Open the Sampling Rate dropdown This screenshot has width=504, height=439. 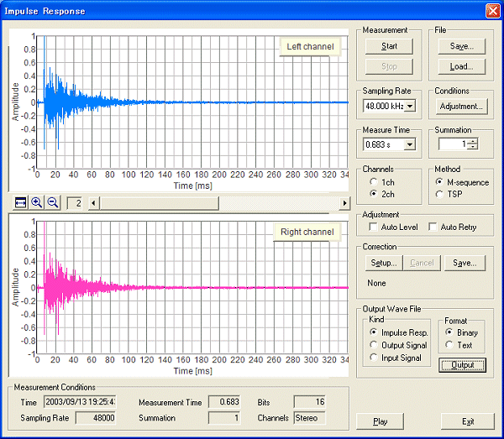click(x=410, y=106)
